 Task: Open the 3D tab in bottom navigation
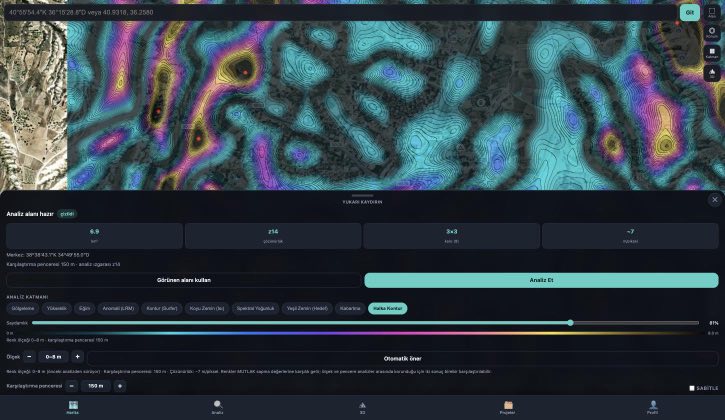362,408
